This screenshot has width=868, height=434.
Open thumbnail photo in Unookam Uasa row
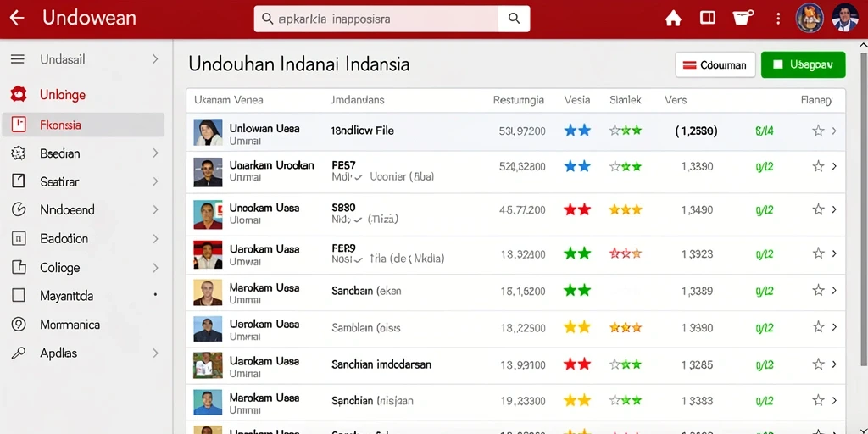[209, 214]
